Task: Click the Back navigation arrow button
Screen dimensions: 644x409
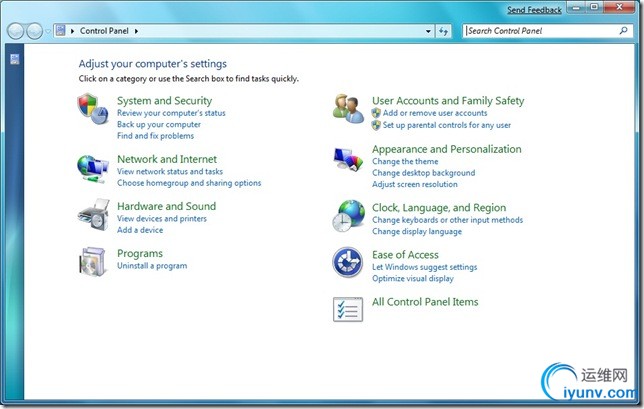Action: click(x=16, y=31)
